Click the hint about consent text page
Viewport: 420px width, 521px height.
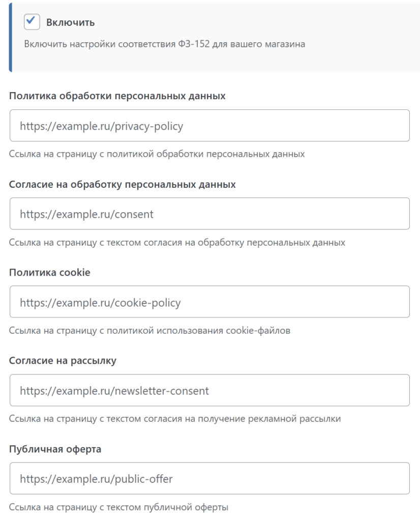[177, 242]
